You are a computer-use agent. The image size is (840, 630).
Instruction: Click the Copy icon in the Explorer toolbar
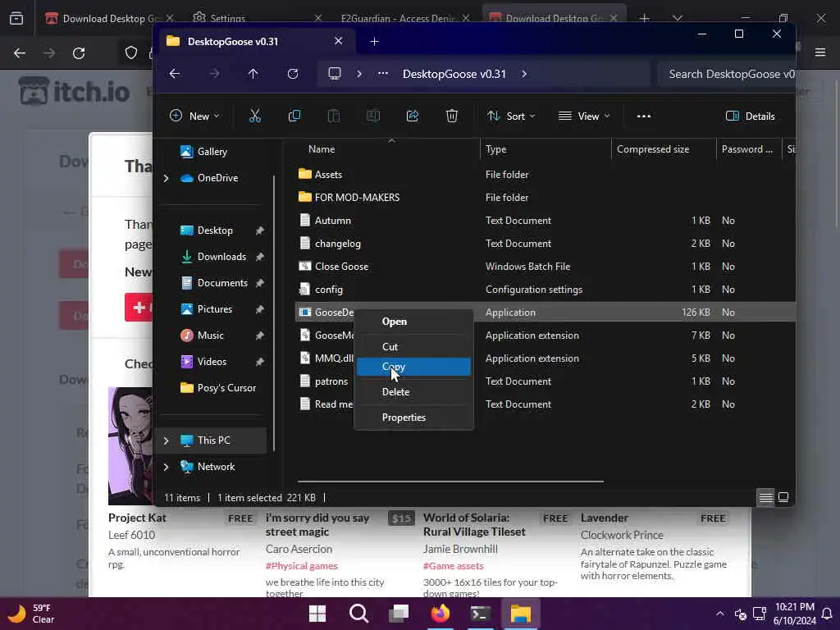[x=294, y=116]
